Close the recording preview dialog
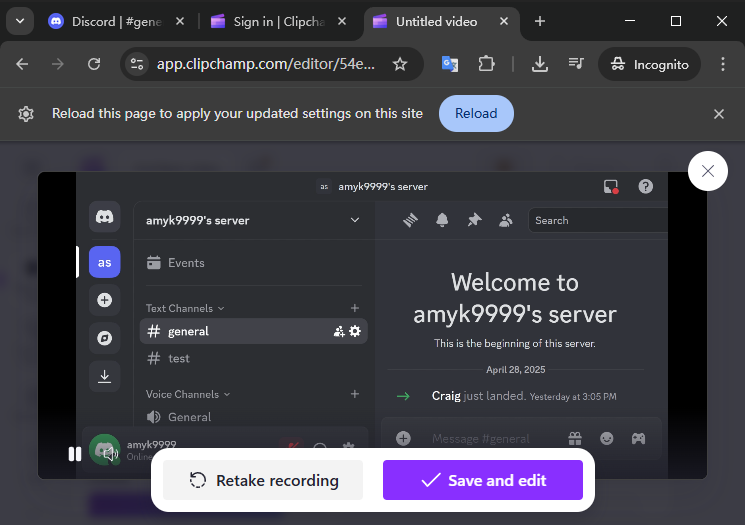 point(708,171)
